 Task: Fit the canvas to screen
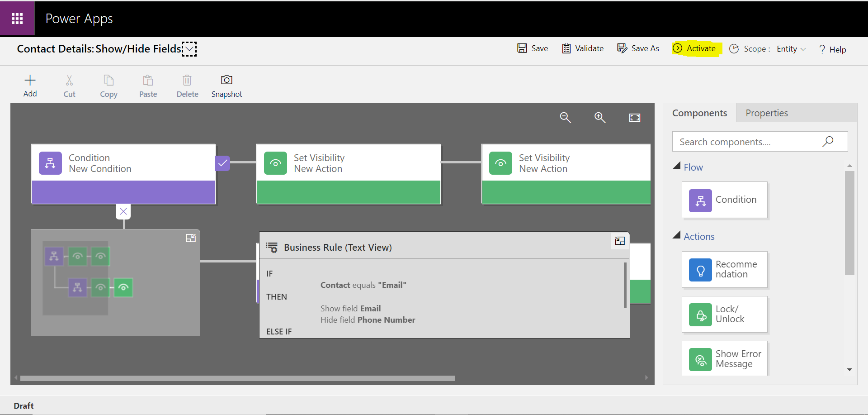pyautogui.click(x=635, y=118)
